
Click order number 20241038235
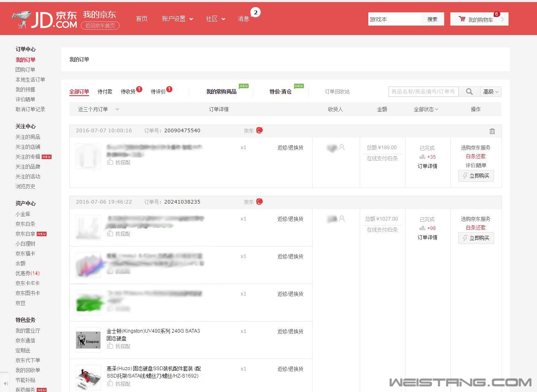click(x=182, y=202)
